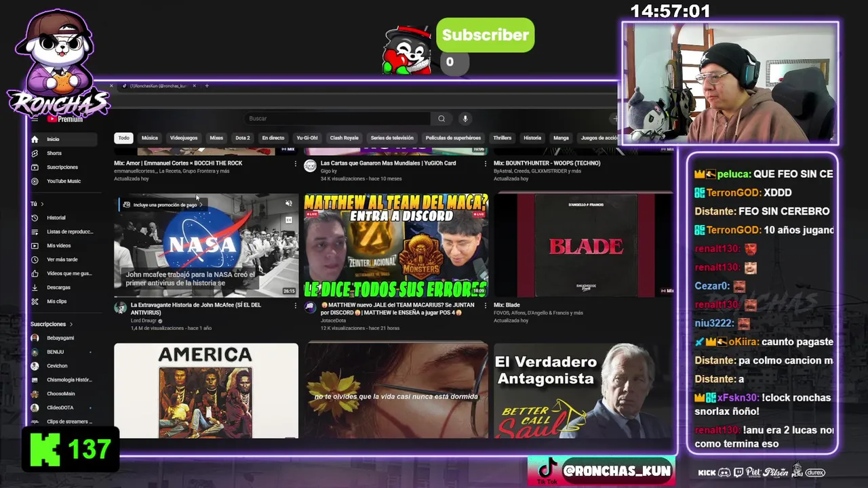The width and height of the screenshot is (868, 488).
Task: Click the YouTube Premium logo
Action: (x=64, y=119)
